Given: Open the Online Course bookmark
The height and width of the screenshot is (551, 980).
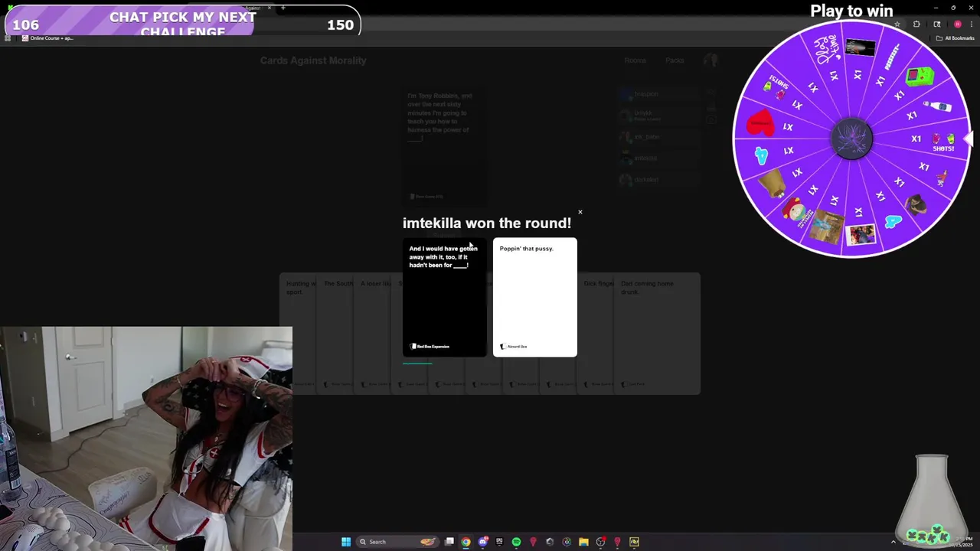Looking at the screenshot, I should pyautogui.click(x=47, y=38).
